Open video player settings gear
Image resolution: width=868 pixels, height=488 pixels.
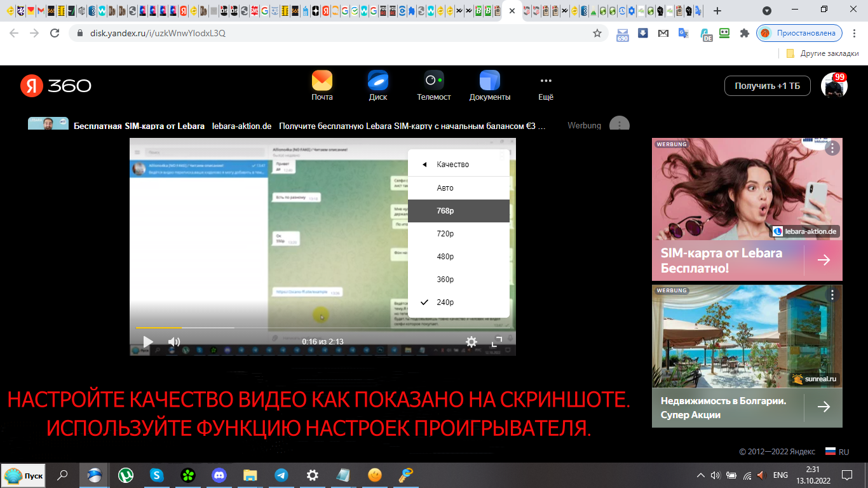tap(471, 342)
